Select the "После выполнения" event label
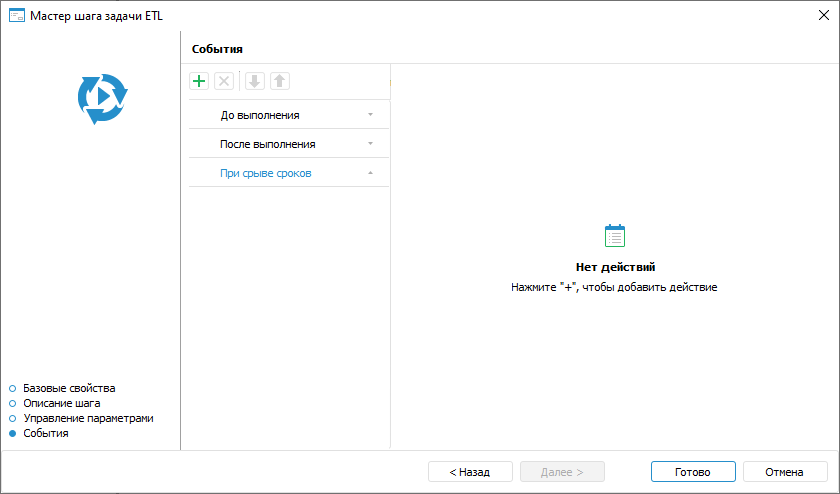The image size is (840, 494). pos(267,144)
